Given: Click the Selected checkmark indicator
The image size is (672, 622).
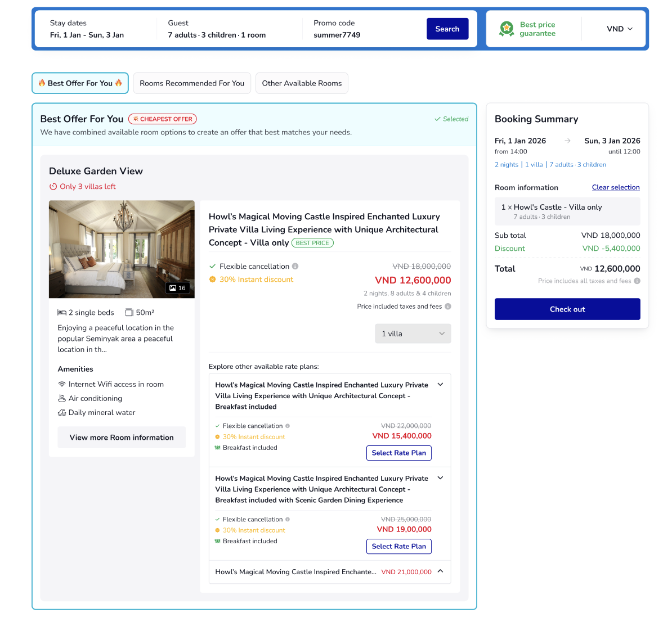Looking at the screenshot, I should click(x=451, y=119).
